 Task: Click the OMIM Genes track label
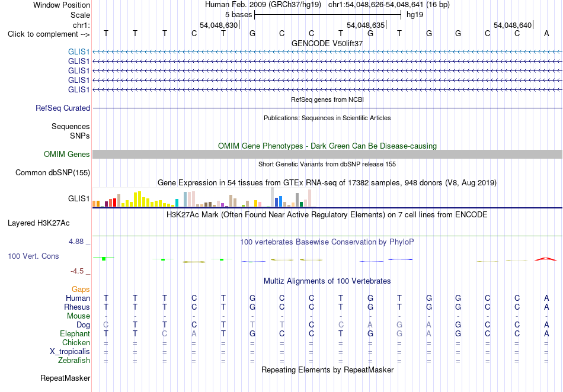pyautogui.click(x=66, y=154)
